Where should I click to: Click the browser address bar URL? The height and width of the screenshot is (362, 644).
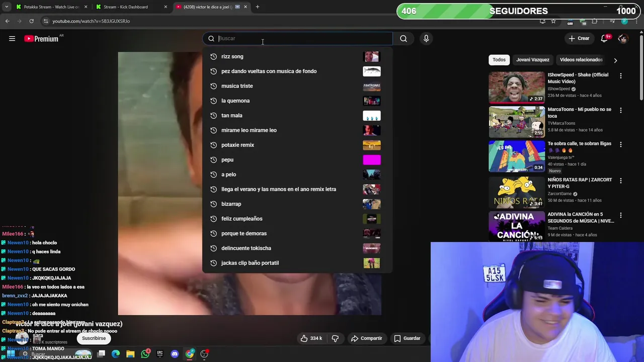click(91, 21)
